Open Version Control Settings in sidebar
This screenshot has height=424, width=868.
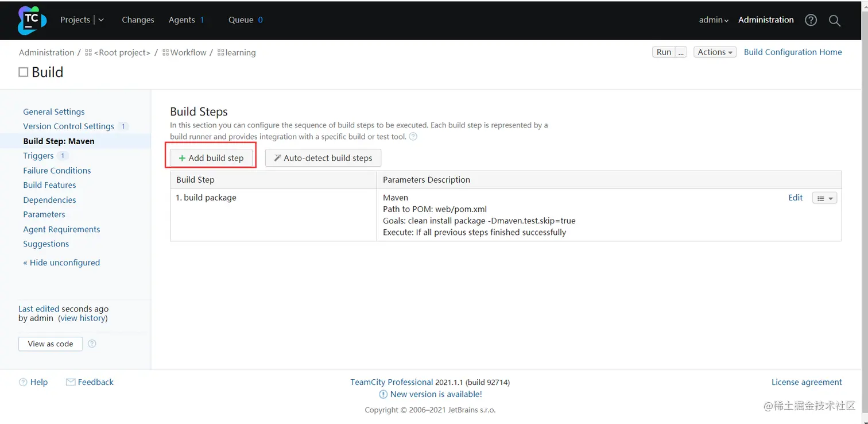tap(68, 126)
